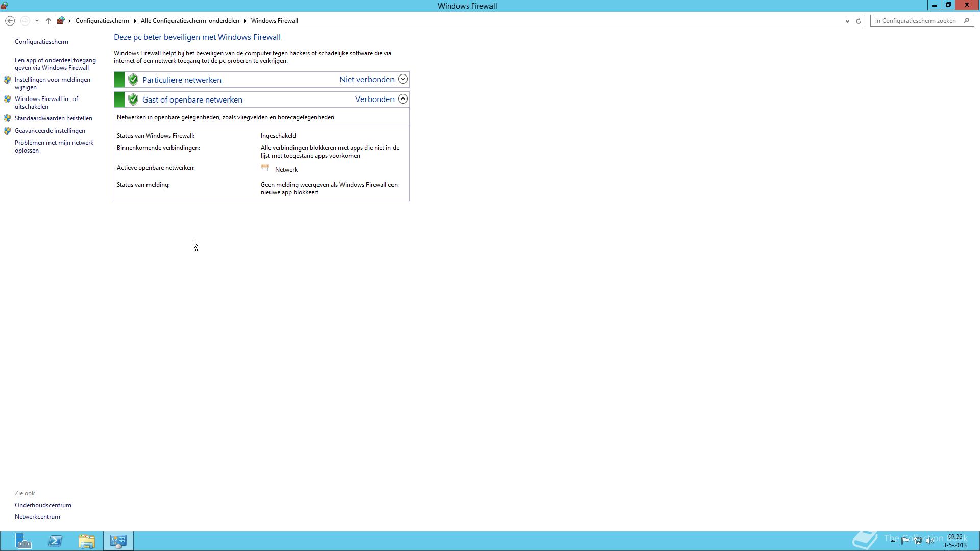Collapse Gast of openbare netwerken chevron
980x551 pixels.
coord(403,99)
